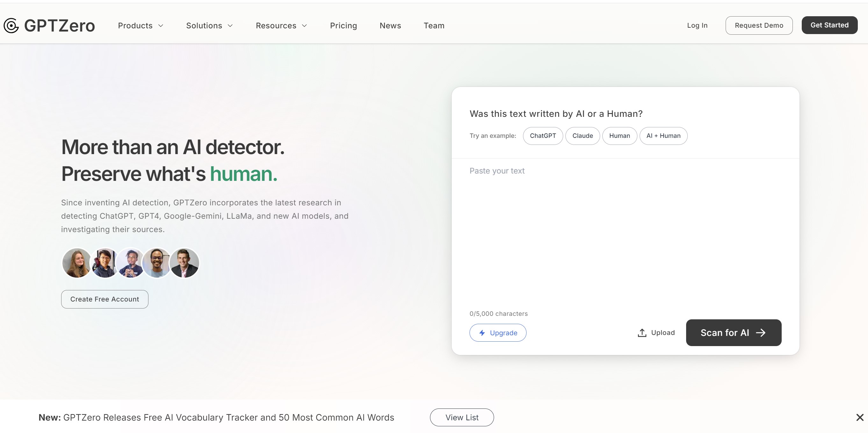Click the arrow on Scan for AI
The image size is (868, 433).
761,333
